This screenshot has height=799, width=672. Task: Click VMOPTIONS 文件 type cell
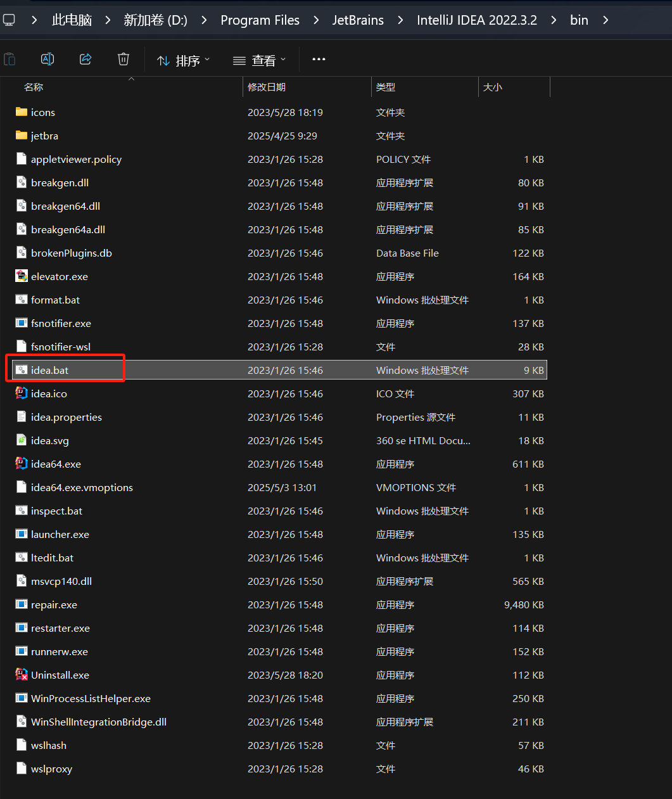click(416, 487)
